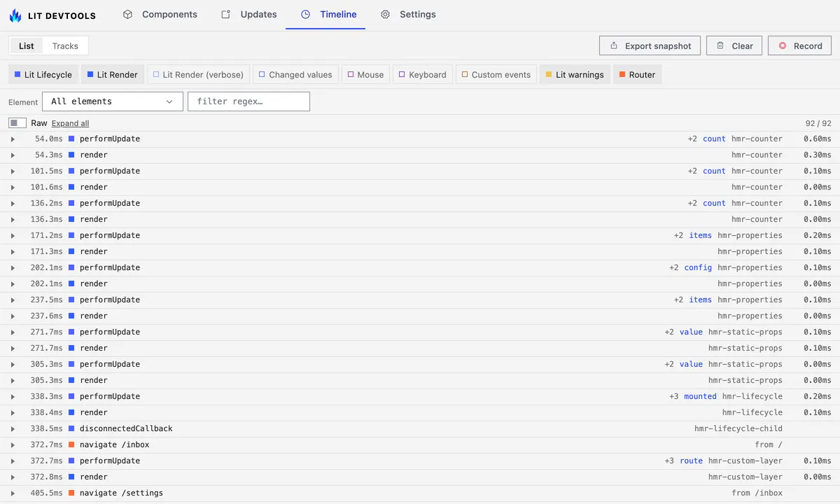Switch to the Components tab
This screenshot has width=840, height=504.
pos(160,14)
